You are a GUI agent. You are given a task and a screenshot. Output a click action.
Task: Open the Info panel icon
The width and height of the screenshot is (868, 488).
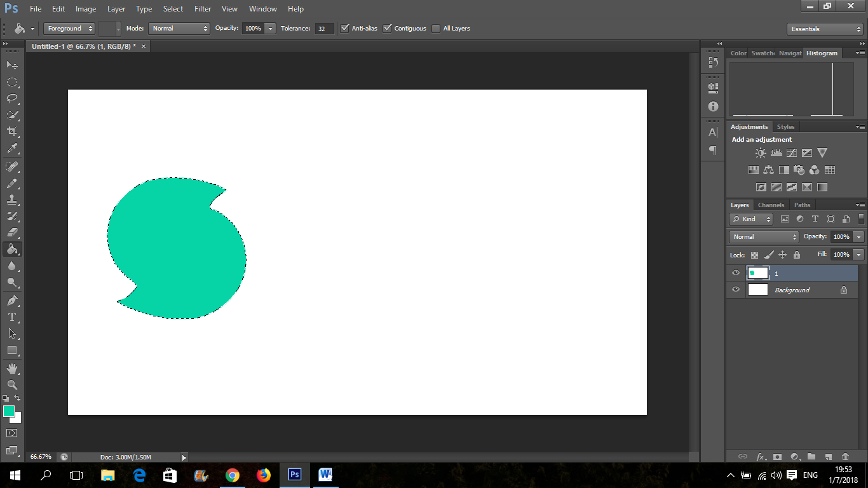click(x=713, y=106)
